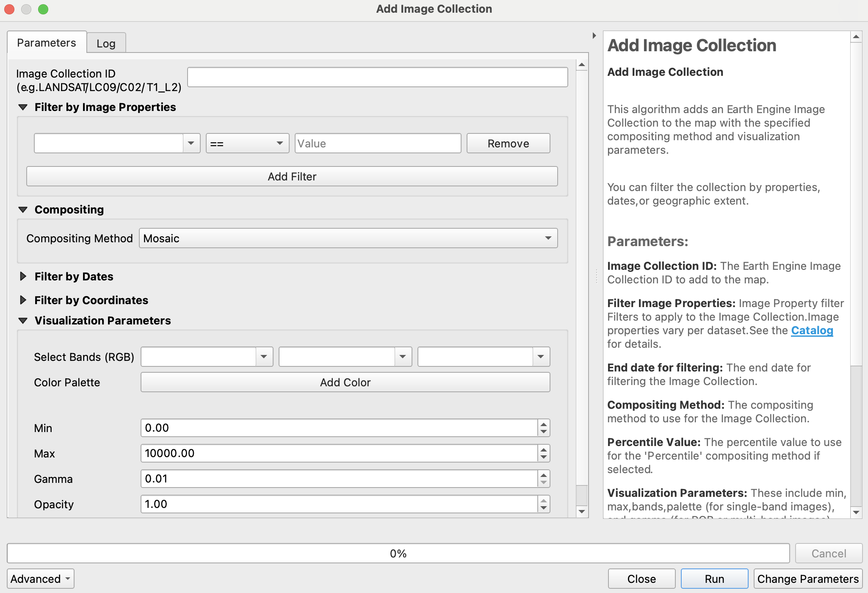Expand the Filter by Coordinates section

click(23, 300)
